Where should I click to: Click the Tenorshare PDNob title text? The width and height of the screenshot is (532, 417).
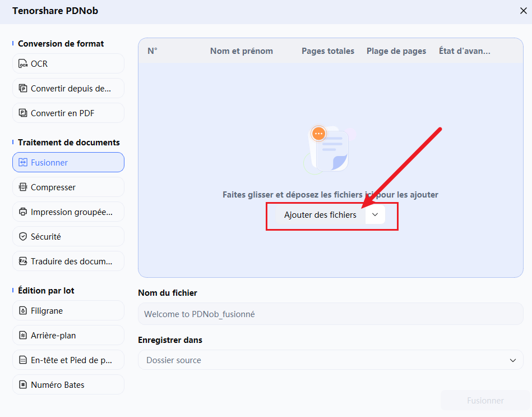click(x=55, y=11)
